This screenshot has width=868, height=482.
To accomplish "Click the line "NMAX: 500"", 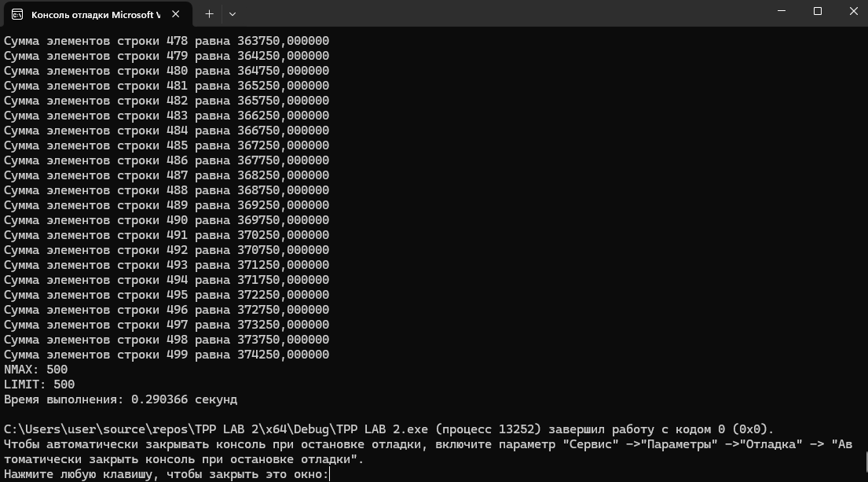I will pyautogui.click(x=36, y=370).
